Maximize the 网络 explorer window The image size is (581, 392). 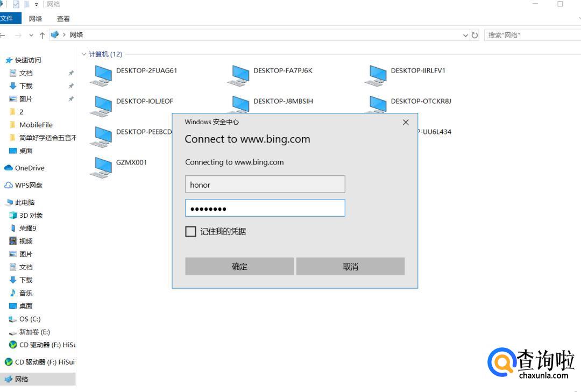click(x=560, y=4)
